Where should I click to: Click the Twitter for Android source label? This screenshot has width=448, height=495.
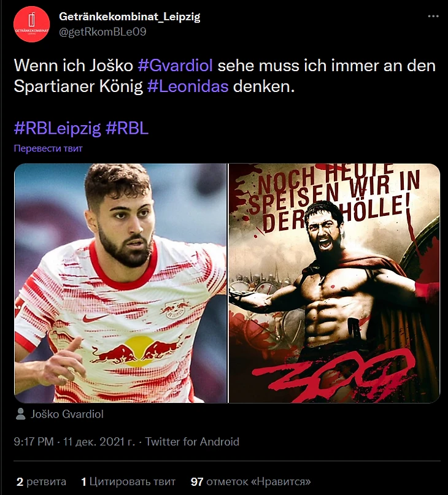(x=192, y=442)
